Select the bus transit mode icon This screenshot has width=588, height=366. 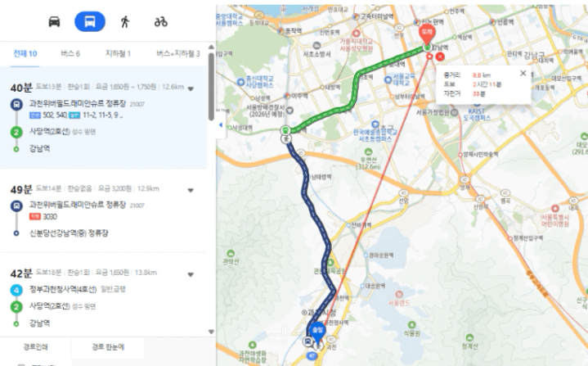pos(90,21)
